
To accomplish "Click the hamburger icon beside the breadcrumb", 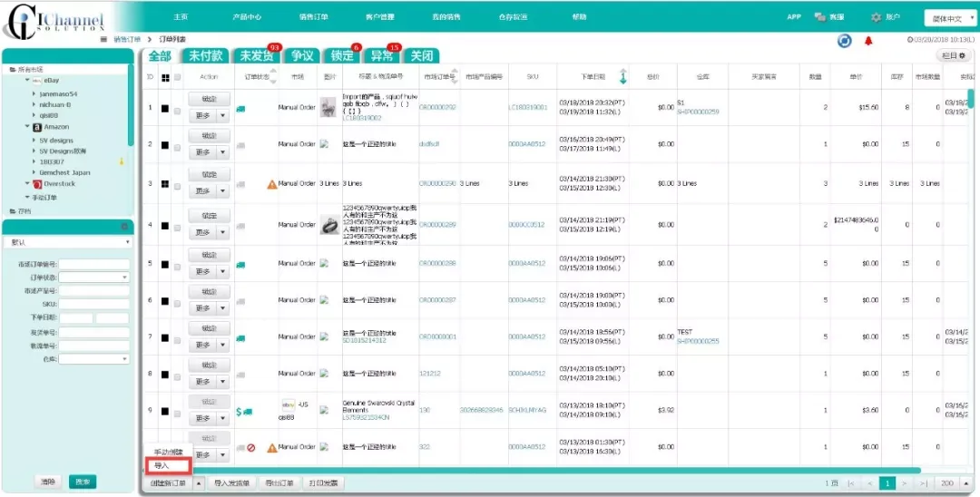I will [x=103, y=39].
